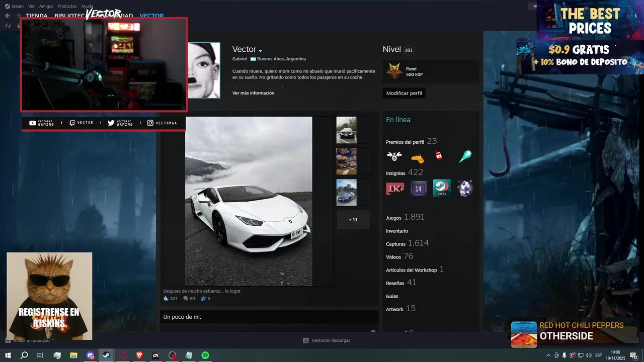Reload the page with the refresh icon
The width and height of the screenshot is (644, 362).
(x=8, y=25)
